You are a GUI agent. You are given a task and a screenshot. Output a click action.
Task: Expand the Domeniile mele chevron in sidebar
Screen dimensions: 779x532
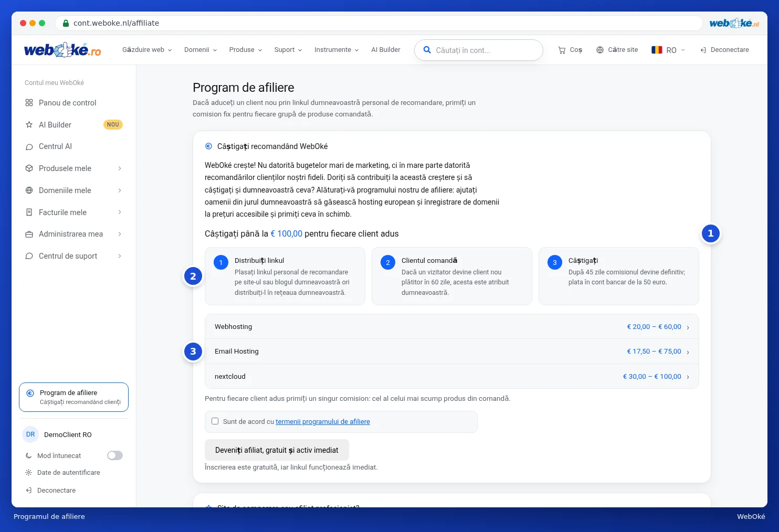(x=120, y=190)
